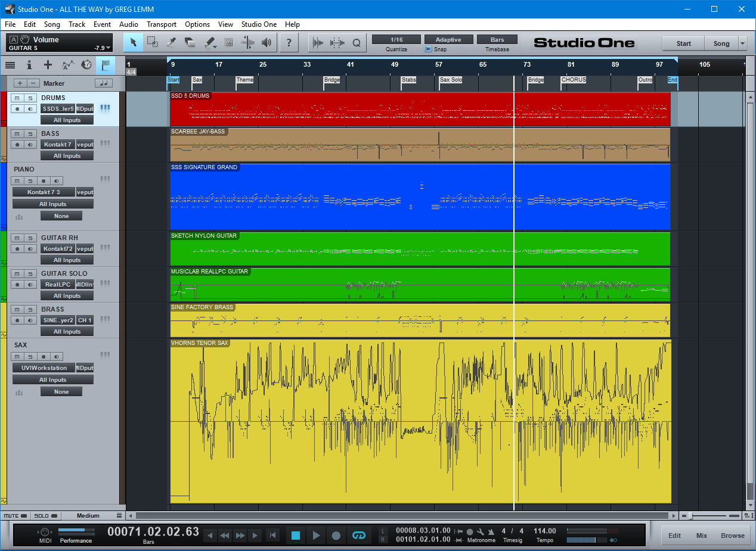Open the Transport menu
Screen dimensions: 756x551
coord(162,24)
